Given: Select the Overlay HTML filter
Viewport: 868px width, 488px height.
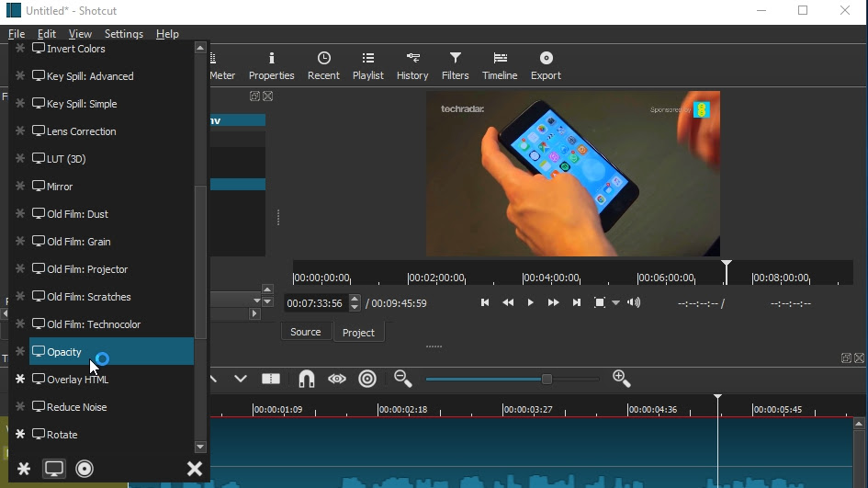Looking at the screenshot, I should [111, 380].
